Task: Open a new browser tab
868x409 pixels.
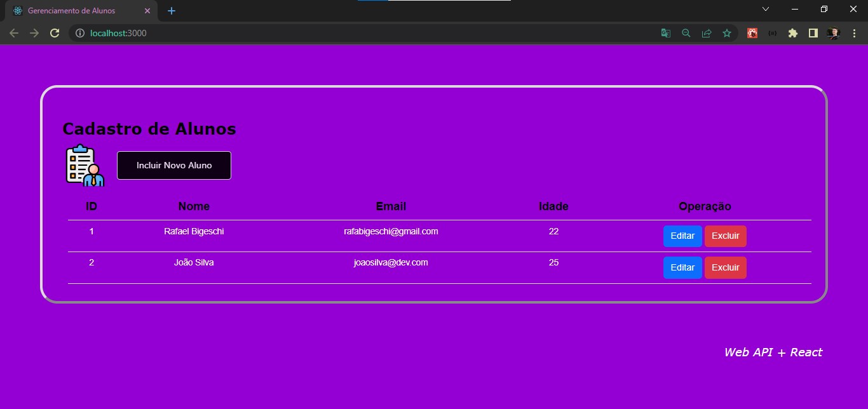Action: pos(170,10)
